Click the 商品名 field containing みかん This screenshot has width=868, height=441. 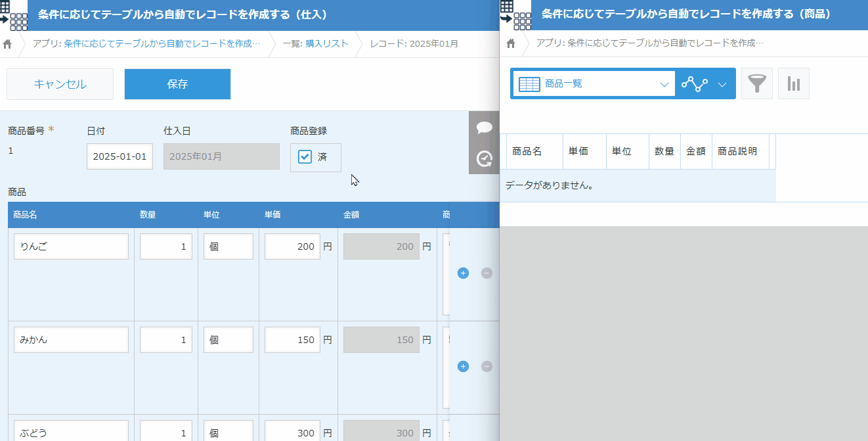tap(71, 340)
